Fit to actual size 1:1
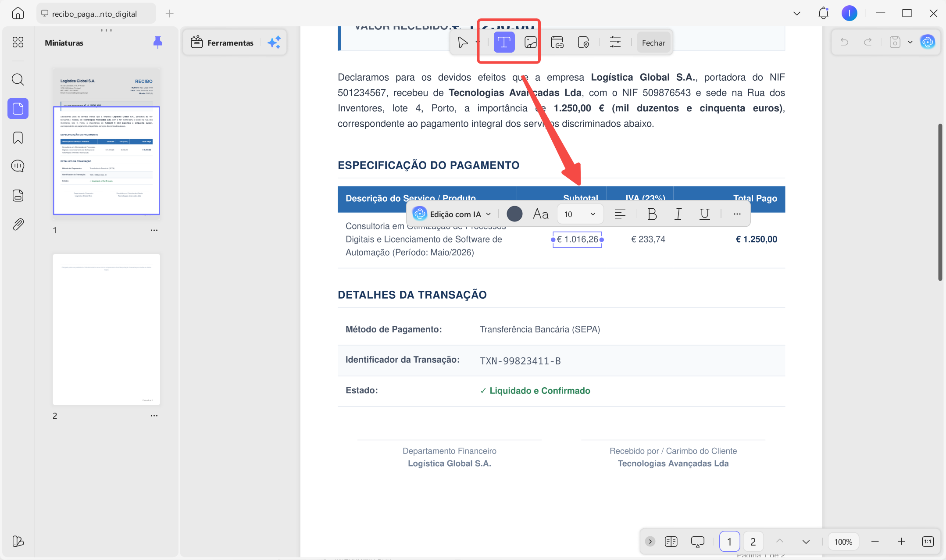Screen dimensions: 946x560 [928, 542]
